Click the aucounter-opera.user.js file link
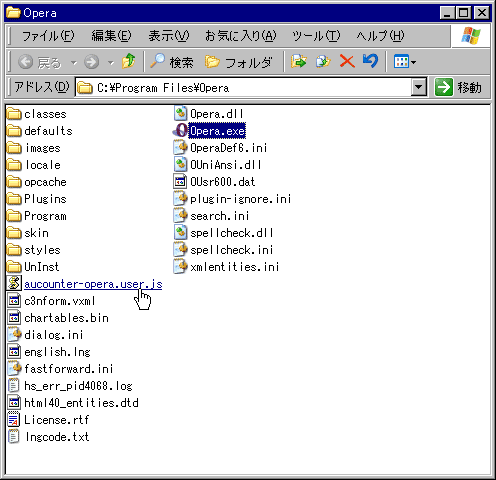Image resolution: width=496 pixels, height=480 pixels. 93,284
